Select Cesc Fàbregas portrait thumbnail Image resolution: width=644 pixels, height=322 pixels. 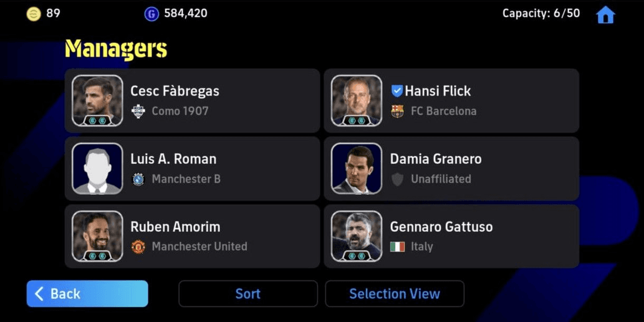coord(97,100)
